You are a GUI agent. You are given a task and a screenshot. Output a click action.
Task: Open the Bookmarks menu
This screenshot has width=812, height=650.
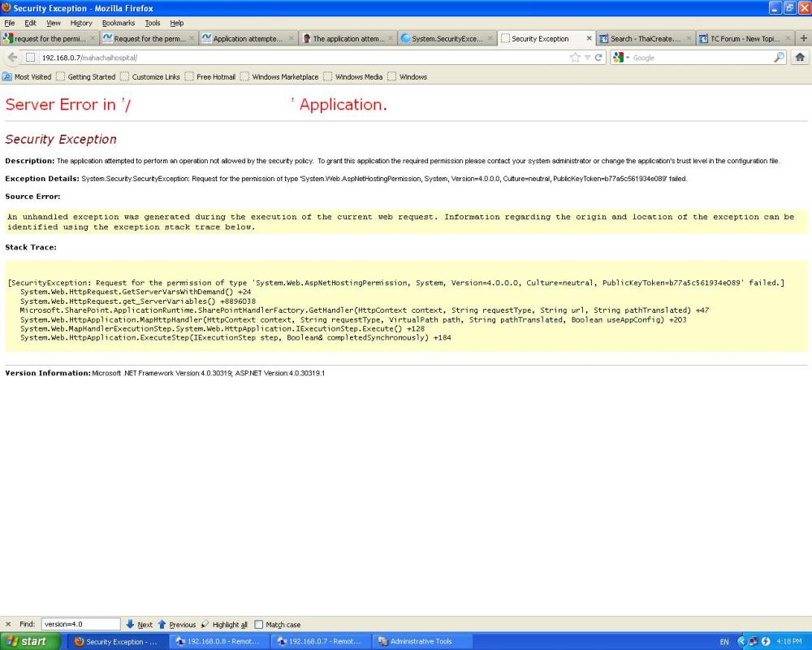[x=118, y=23]
